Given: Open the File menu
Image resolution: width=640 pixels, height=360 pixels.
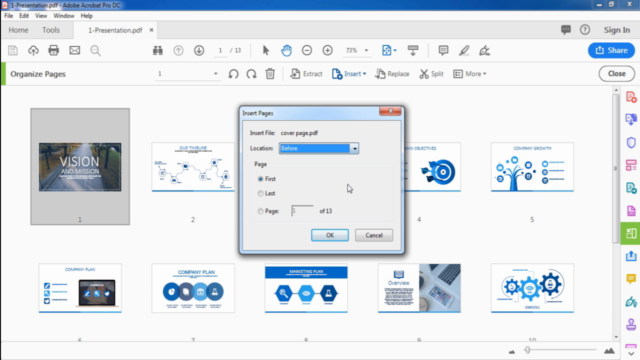Looking at the screenshot, I should 9,16.
